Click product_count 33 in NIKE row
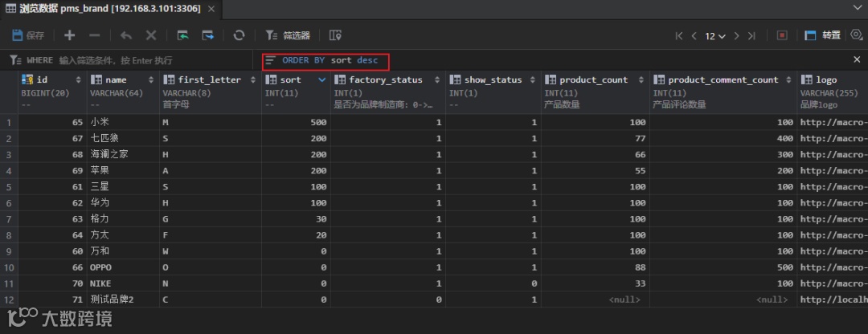868x334 pixels. pyautogui.click(x=595, y=283)
